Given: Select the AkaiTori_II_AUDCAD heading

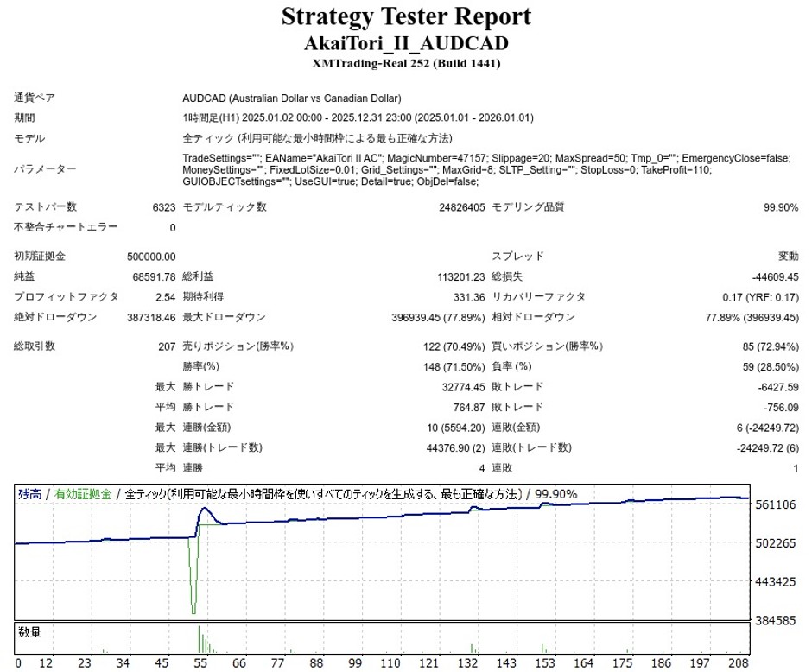Looking at the screenshot, I should (x=406, y=43).
